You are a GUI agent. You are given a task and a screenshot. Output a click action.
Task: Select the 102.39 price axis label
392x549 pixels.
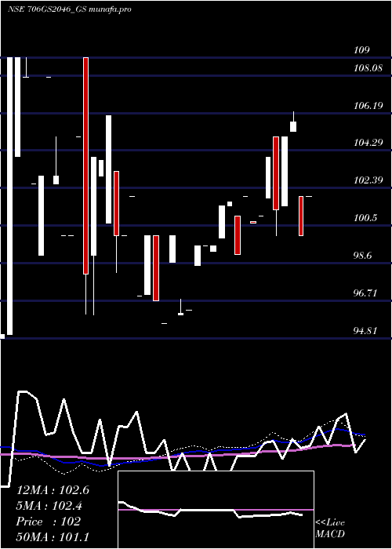tap(368, 180)
